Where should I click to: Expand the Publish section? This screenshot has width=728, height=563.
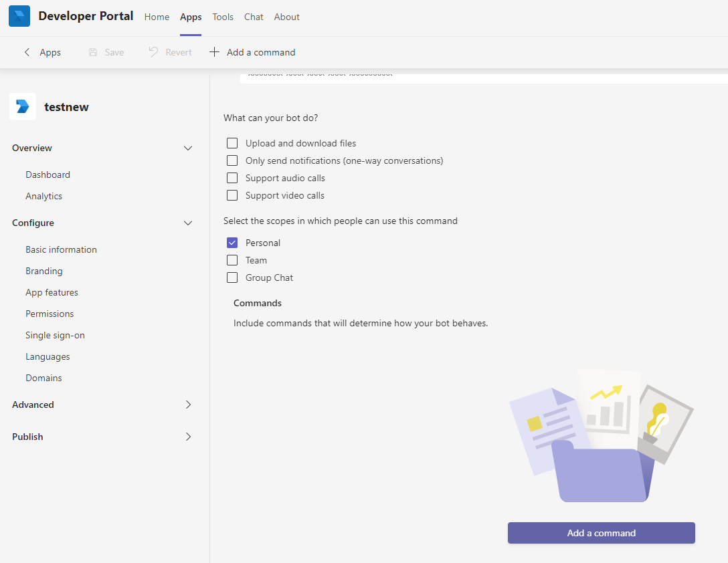coord(188,437)
